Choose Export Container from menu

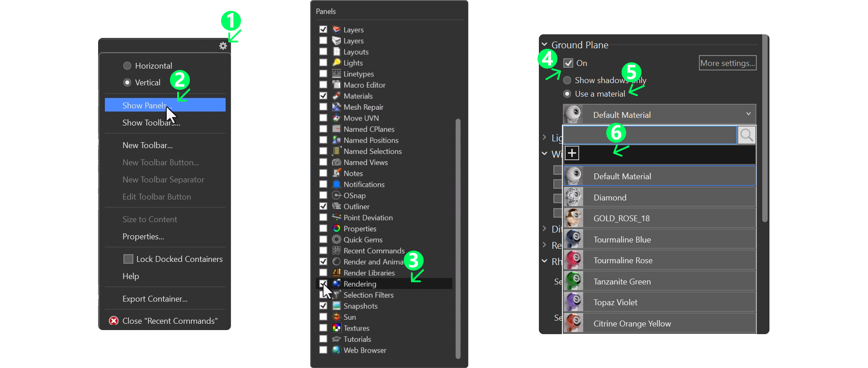[155, 299]
